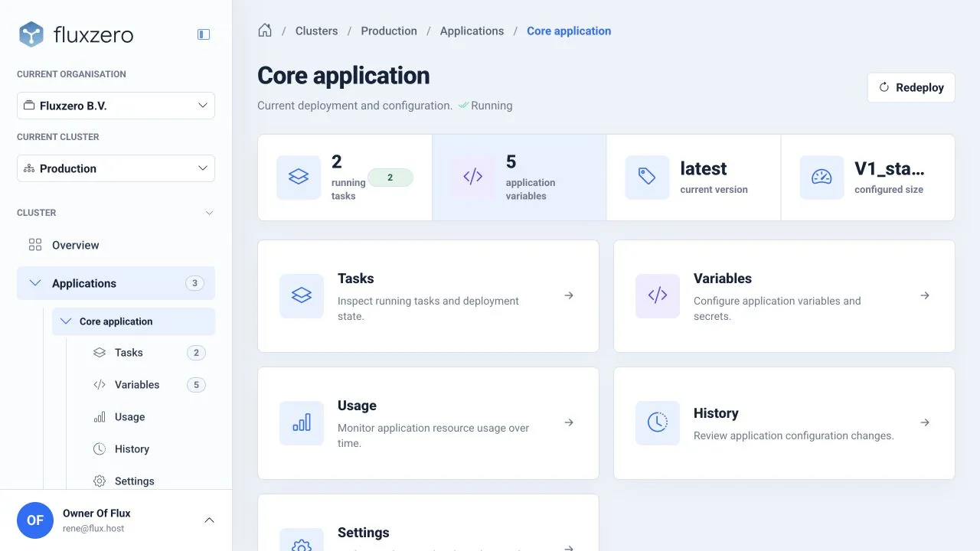Click the arrow on the Usage card
This screenshot has width=980, height=551.
coord(569,422)
